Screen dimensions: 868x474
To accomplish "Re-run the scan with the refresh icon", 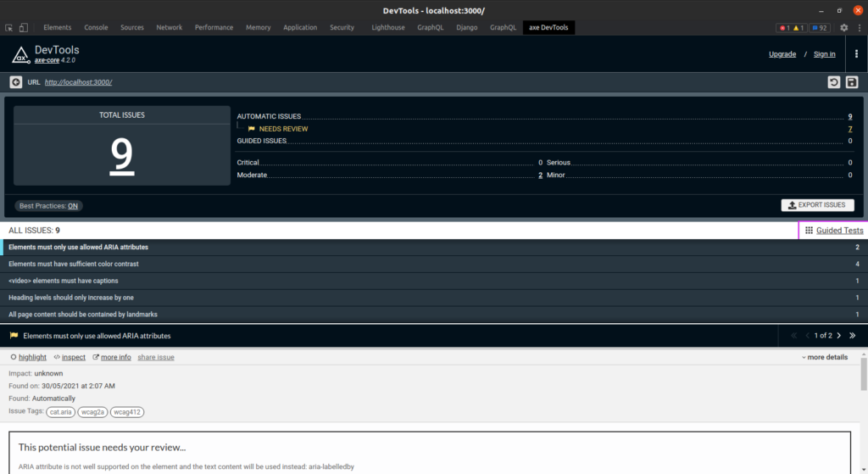I will point(834,82).
